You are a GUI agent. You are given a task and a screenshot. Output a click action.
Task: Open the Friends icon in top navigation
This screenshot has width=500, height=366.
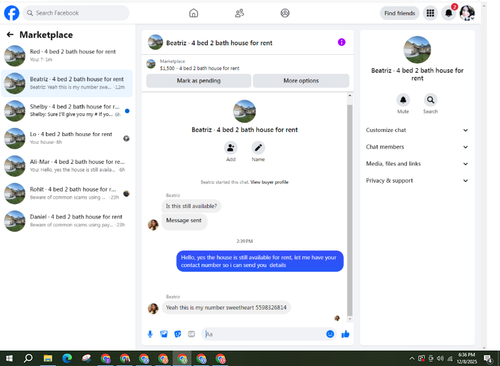pyautogui.click(x=239, y=13)
